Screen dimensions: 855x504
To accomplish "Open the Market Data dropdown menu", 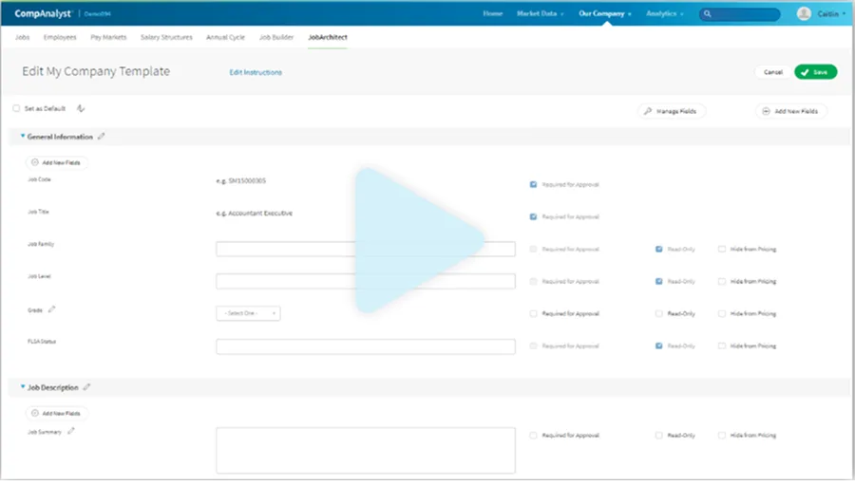I will 540,13.
